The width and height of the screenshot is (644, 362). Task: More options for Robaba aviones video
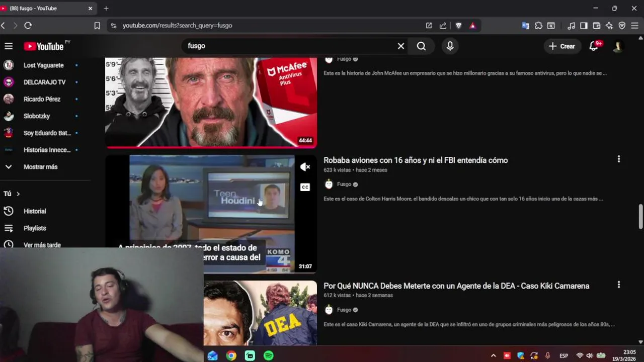tap(619, 159)
